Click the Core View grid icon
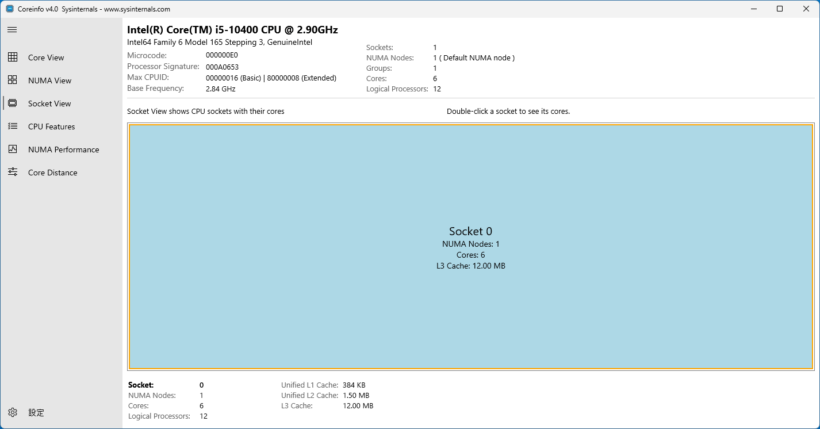This screenshot has width=820, height=429. (13, 57)
